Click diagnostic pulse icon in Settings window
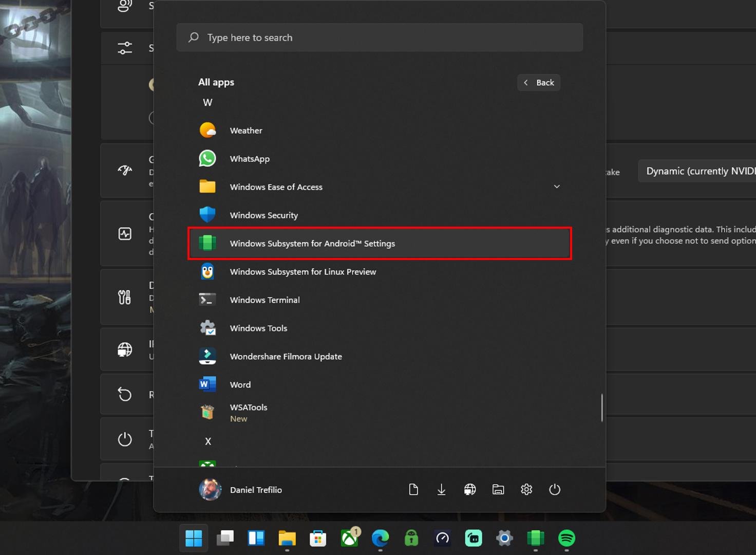The image size is (756, 555). (125, 234)
